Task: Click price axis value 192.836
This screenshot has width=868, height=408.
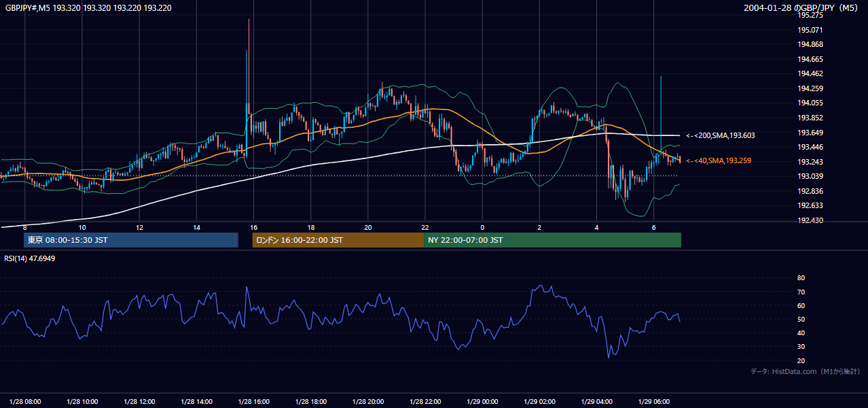Action: click(811, 191)
